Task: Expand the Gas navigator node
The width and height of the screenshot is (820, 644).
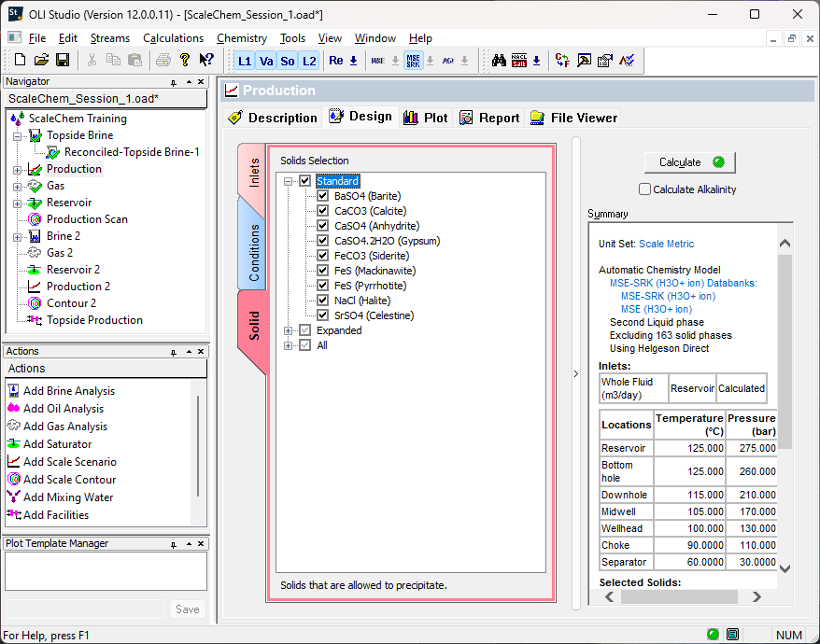Action: pyautogui.click(x=17, y=187)
